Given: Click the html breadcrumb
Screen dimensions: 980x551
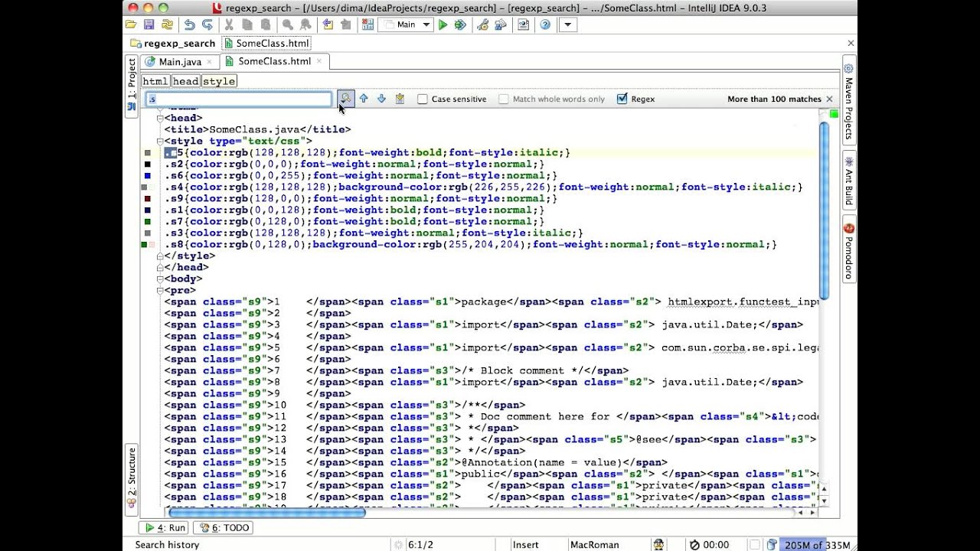Looking at the screenshot, I should (x=155, y=81).
